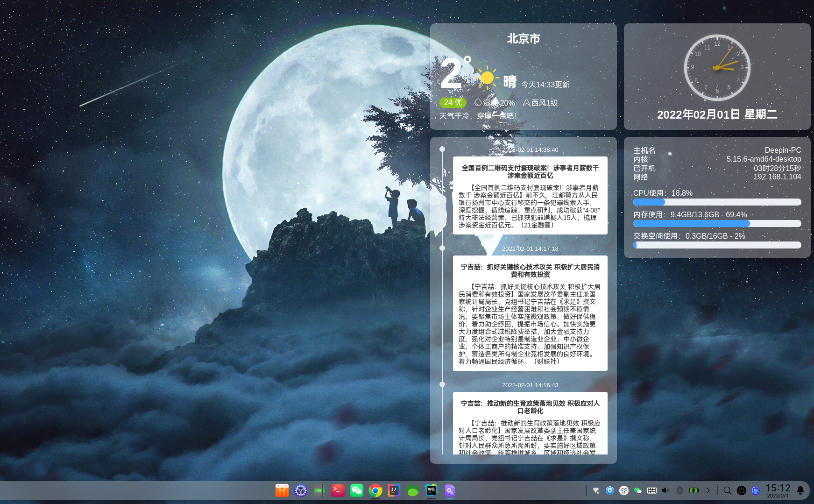
Task: Open the battery status indicator
Action: (x=694, y=490)
